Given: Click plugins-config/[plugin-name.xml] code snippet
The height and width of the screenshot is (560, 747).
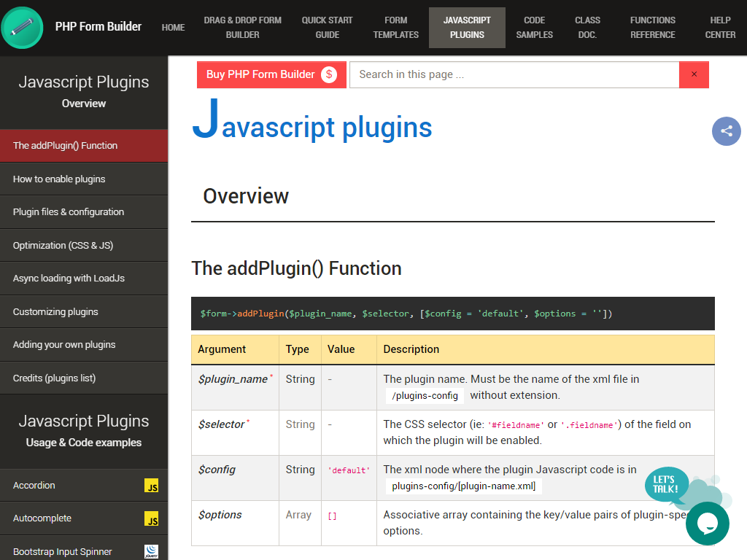Looking at the screenshot, I should coord(463,486).
